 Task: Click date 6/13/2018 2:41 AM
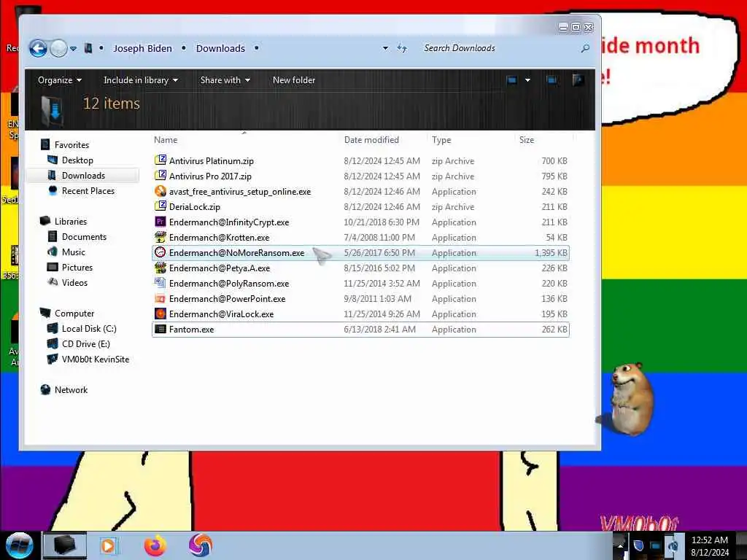(379, 330)
